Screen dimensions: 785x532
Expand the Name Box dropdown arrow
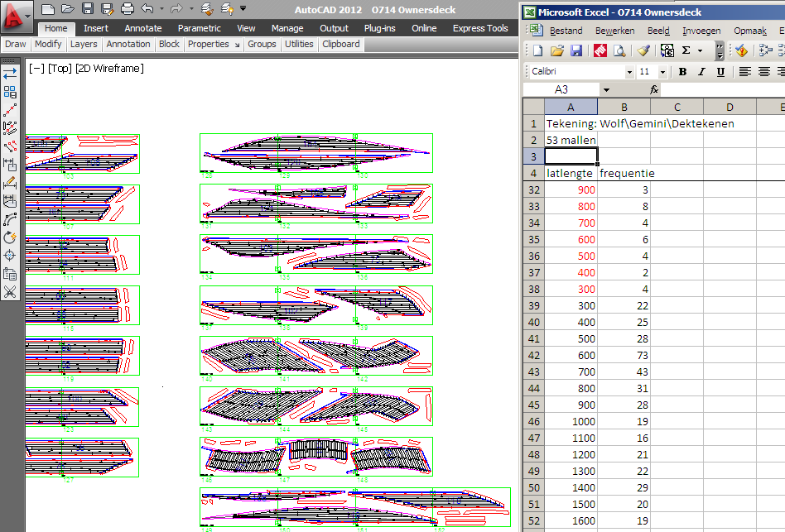coord(606,89)
